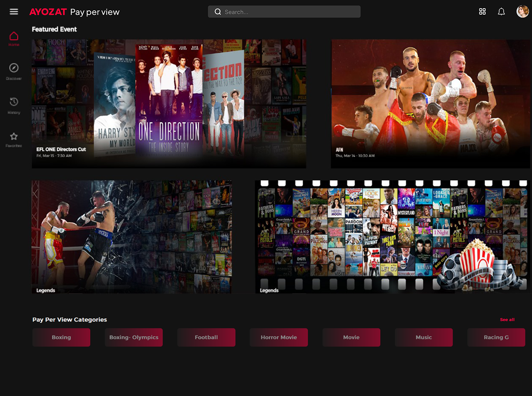Select the Racing G category
This screenshot has width=532, height=396.
(496, 337)
